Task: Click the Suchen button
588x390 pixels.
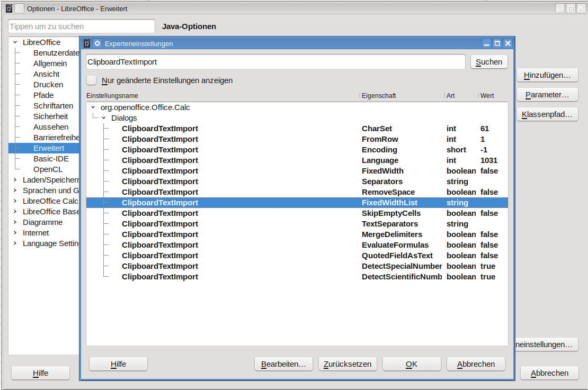Action: [x=489, y=62]
